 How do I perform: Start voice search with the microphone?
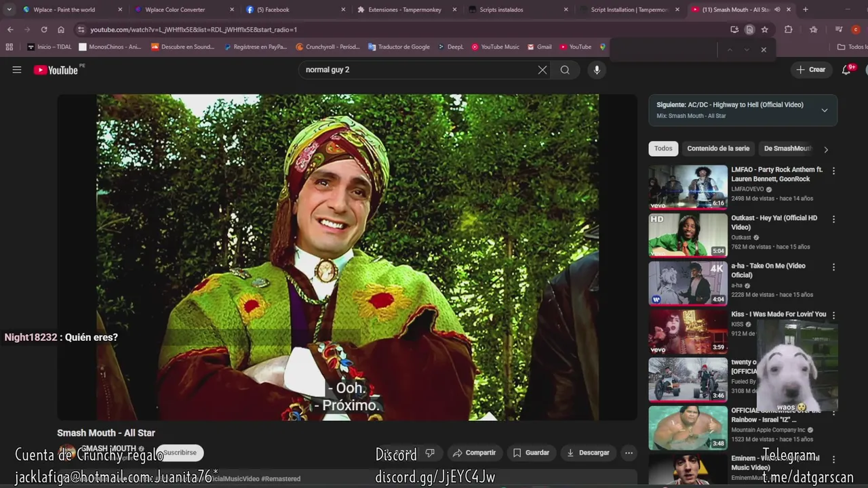pyautogui.click(x=597, y=70)
